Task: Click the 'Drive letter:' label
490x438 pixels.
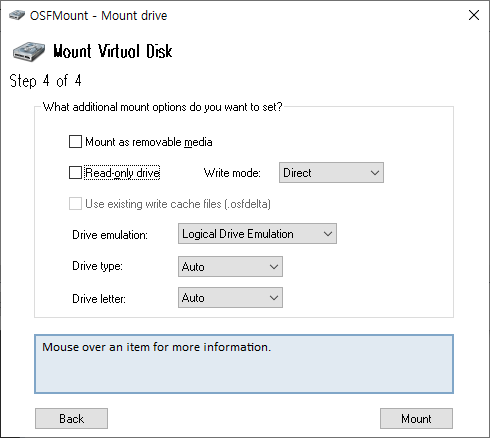Action: 99,299
